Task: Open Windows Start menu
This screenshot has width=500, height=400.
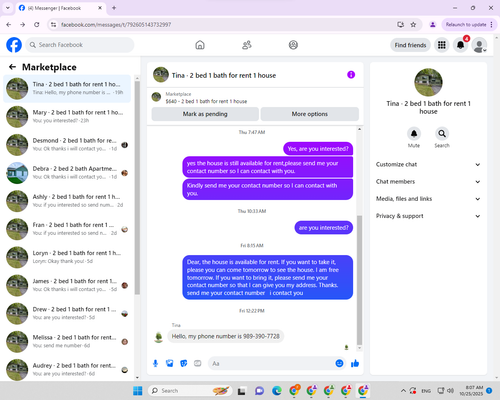Action: click(138, 391)
